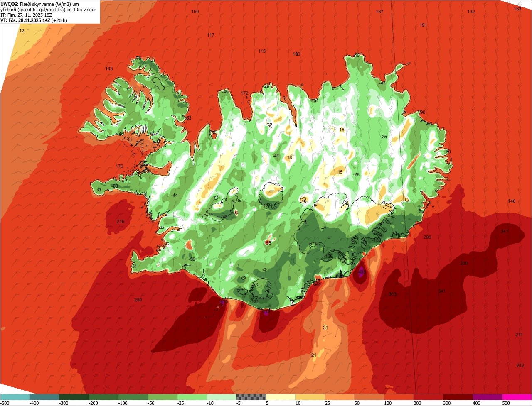Screen dimensions: 532x406
Task: Pick the pale green legend swatch between -10 and -5
Action: tap(222, 397)
